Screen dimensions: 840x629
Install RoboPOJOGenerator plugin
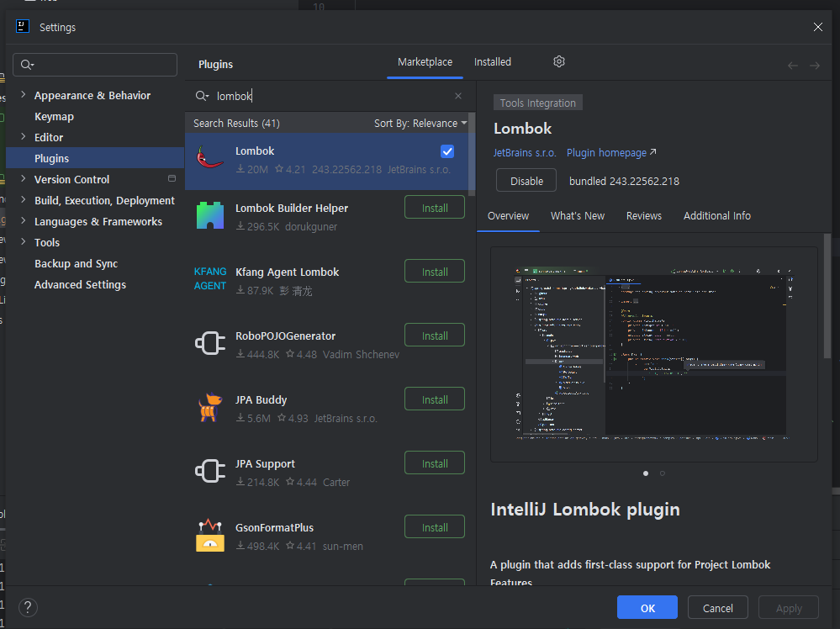pyautogui.click(x=435, y=336)
